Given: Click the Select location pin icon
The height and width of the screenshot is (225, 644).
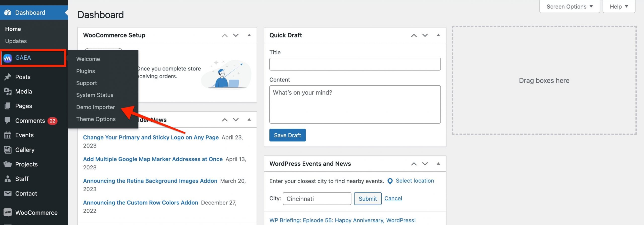Looking at the screenshot, I should coord(390,181).
